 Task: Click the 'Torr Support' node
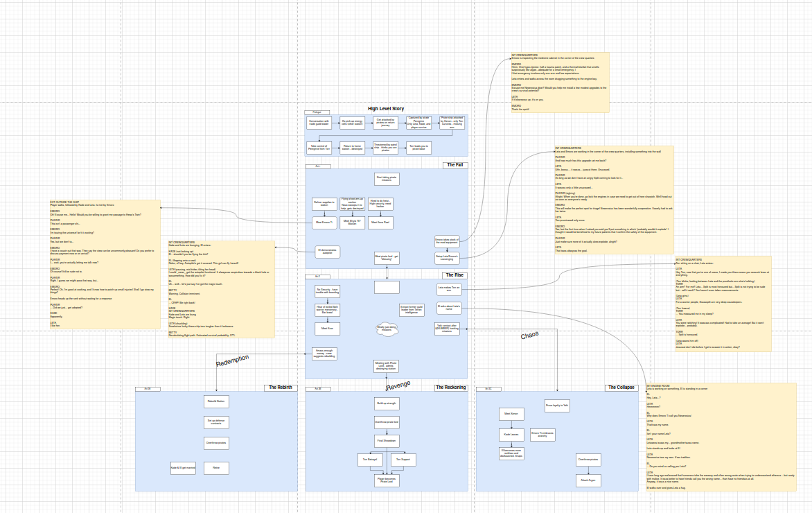(x=403, y=460)
